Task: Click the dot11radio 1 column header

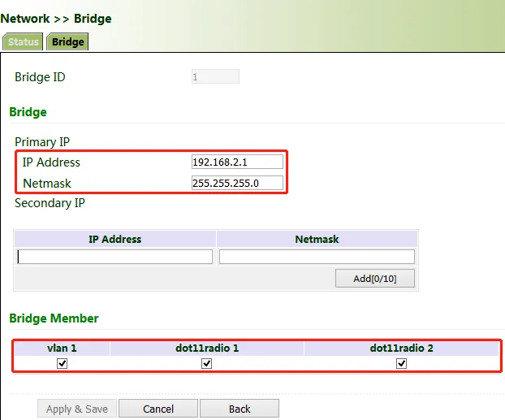Action: (x=207, y=349)
